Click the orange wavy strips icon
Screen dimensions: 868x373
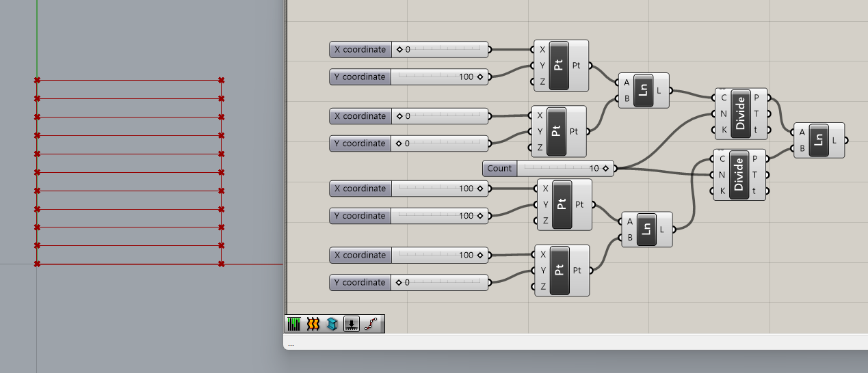click(x=313, y=324)
